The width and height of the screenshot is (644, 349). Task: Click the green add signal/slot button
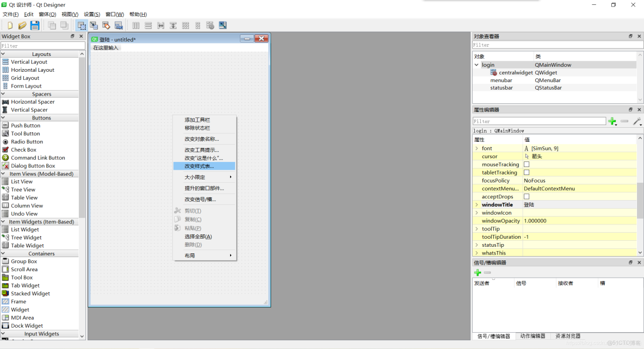coord(478,272)
